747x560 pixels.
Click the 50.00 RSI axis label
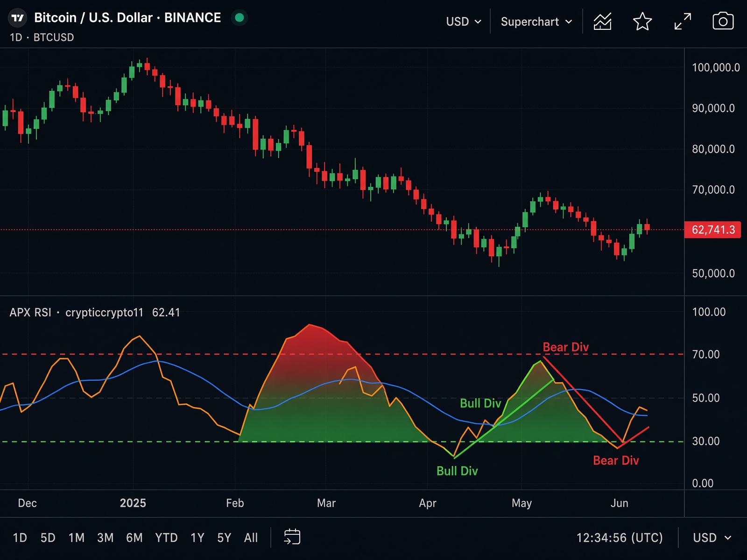point(706,398)
